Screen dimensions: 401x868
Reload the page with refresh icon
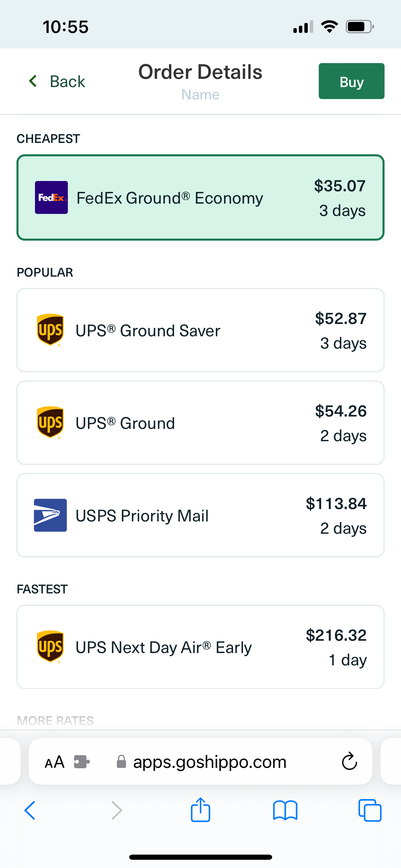(350, 761)
